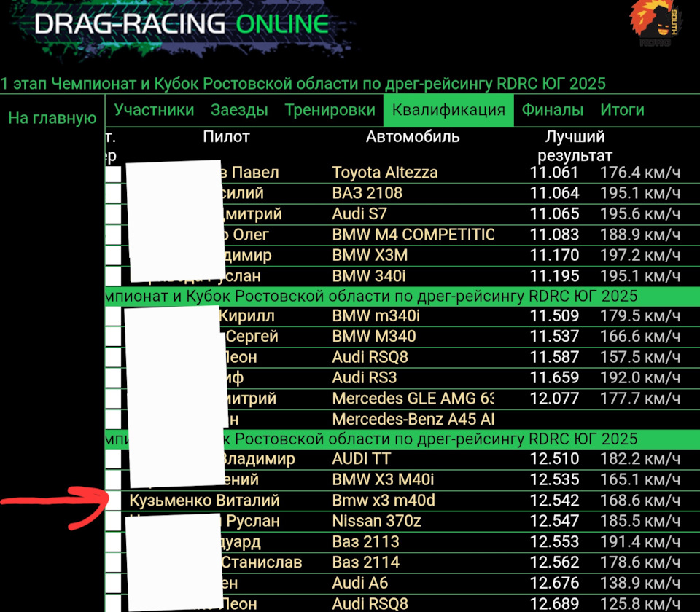Click the Лучший результат column header
Screen dimensions: 700x612
[575, 146]
